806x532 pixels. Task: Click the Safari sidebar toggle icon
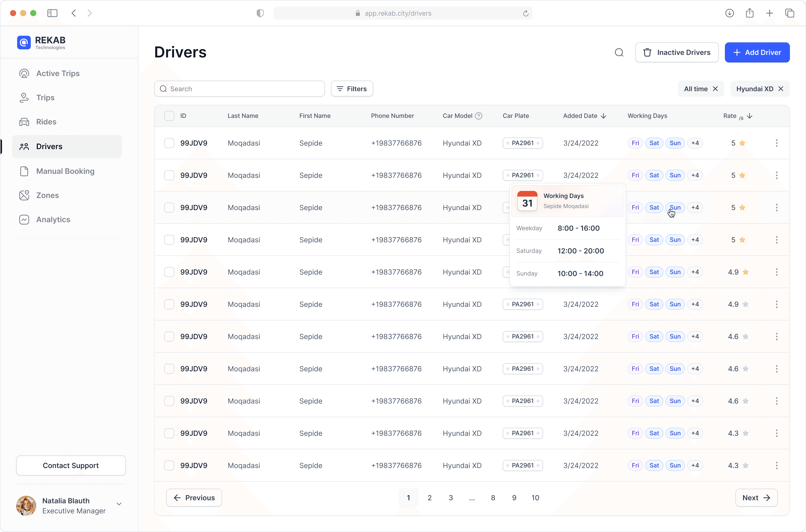point(52,13)
